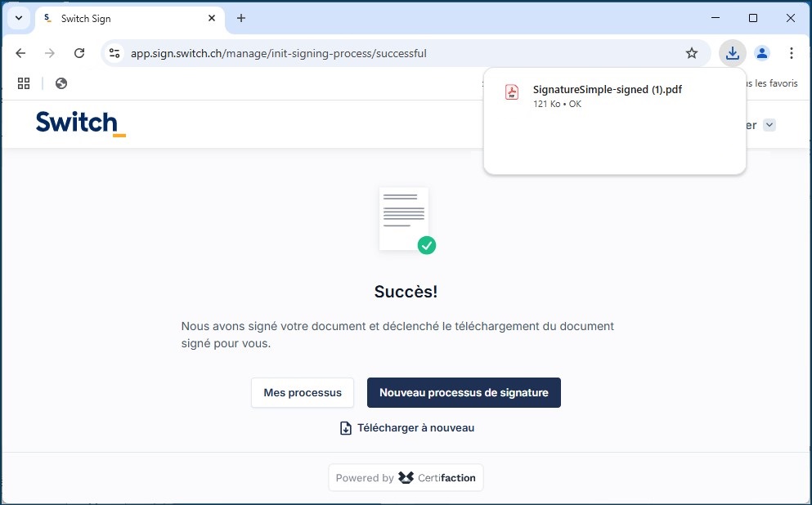
Task: Reload the current page
Action: 79,53
